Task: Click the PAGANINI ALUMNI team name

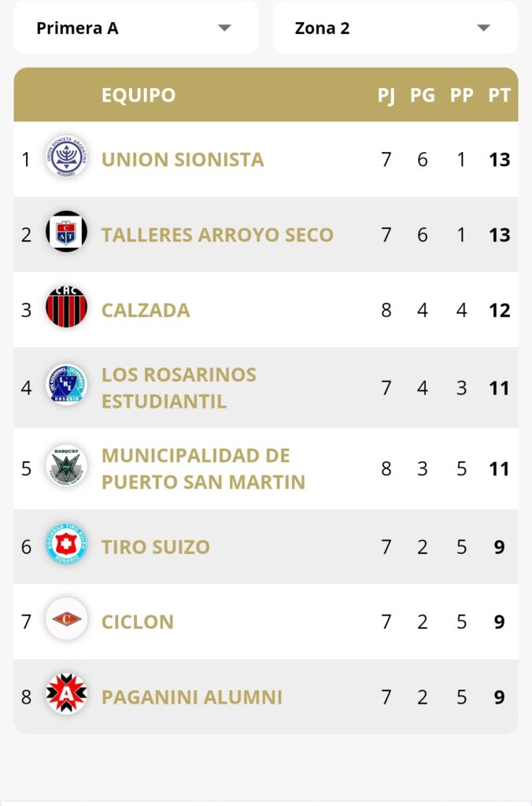Action: tap(192, 697)
